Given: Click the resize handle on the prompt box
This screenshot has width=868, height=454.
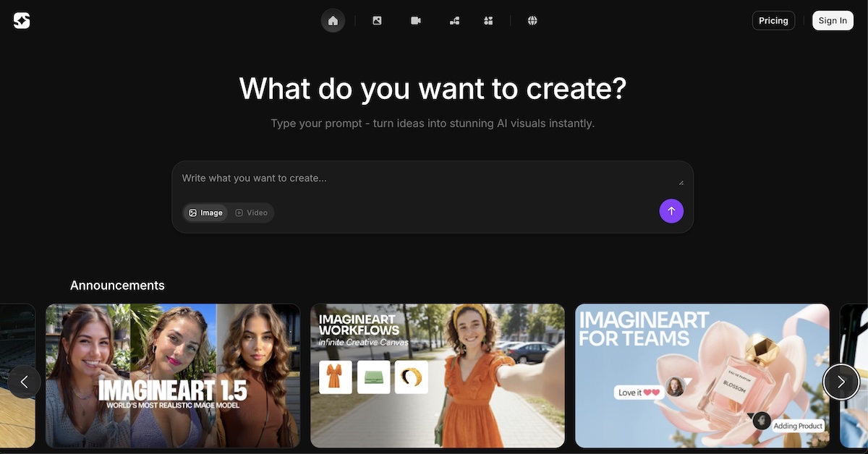Looking at the screenshot, I should [x=680, y=182].
